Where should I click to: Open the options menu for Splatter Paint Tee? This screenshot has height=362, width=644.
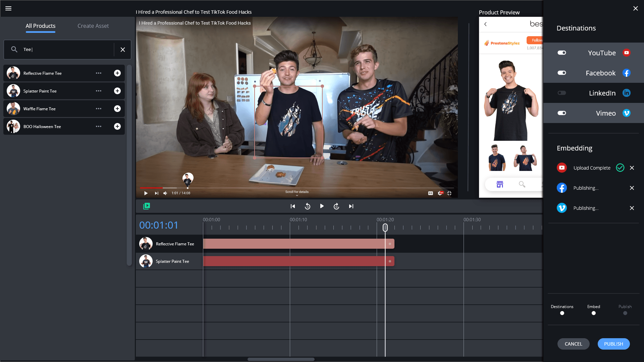tap(98, 91)
